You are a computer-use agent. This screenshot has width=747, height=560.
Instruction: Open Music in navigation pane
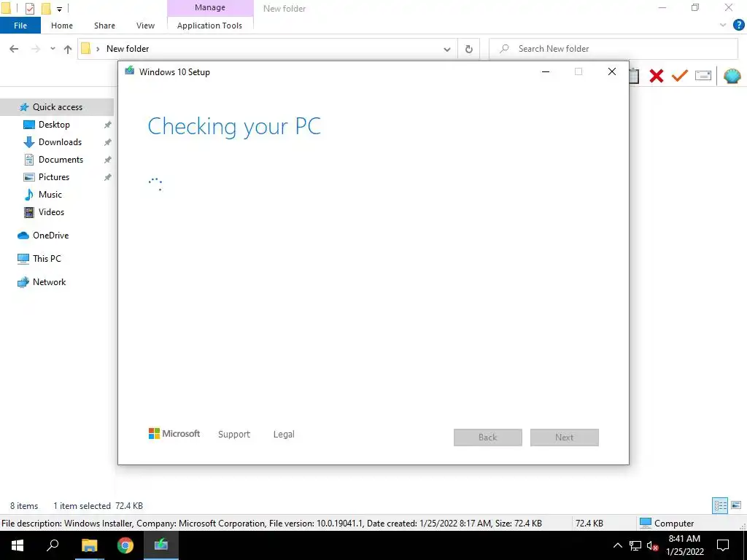pyautogui.click(x=50, y=194)
